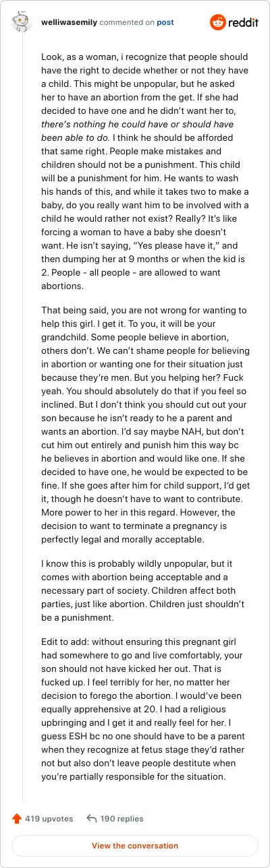The image size is (270, 868).
Task: Click the welliwasemily avatar icon
Action: pos(23,22)
